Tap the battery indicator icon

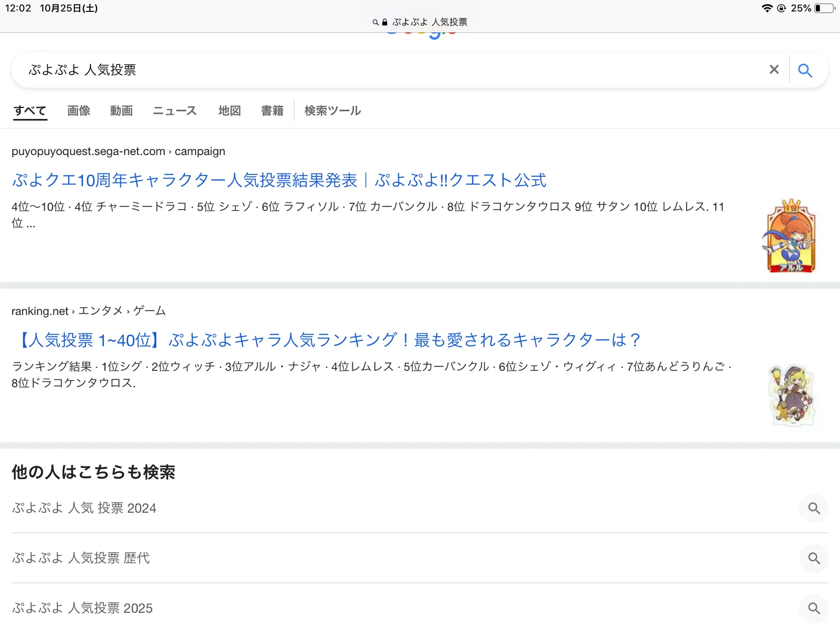click(824, 8)
